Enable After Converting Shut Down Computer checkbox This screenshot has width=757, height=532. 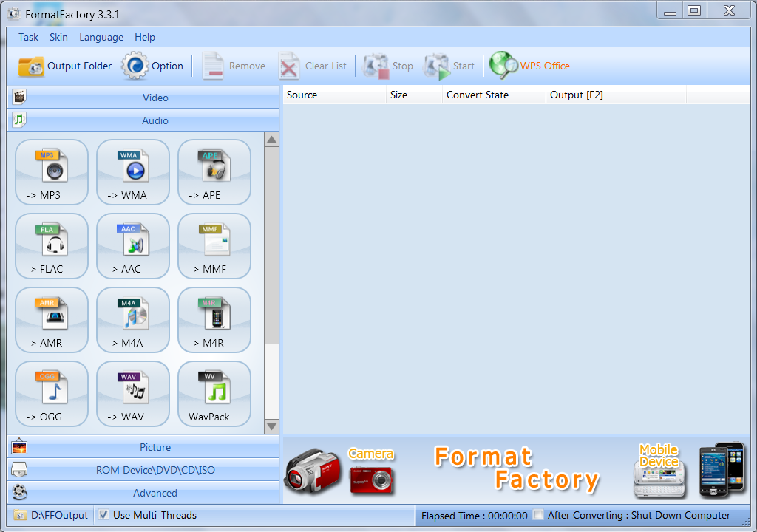(538, 514)
